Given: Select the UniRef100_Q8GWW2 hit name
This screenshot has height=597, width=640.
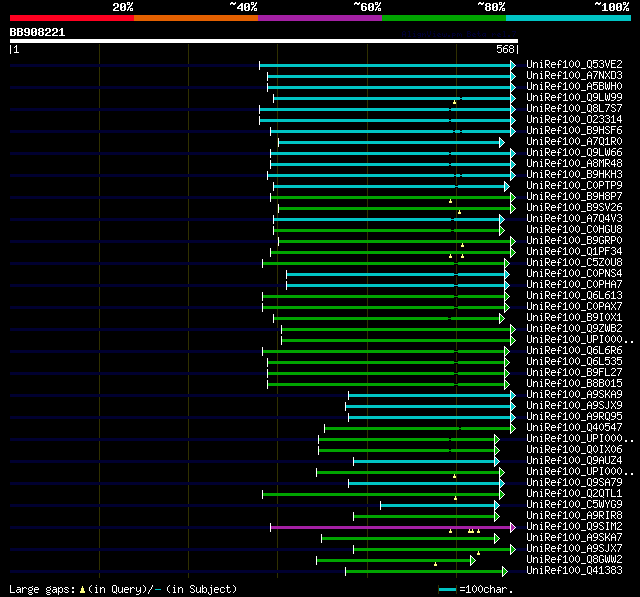Looking at the screenshot, I should (574, 560).
